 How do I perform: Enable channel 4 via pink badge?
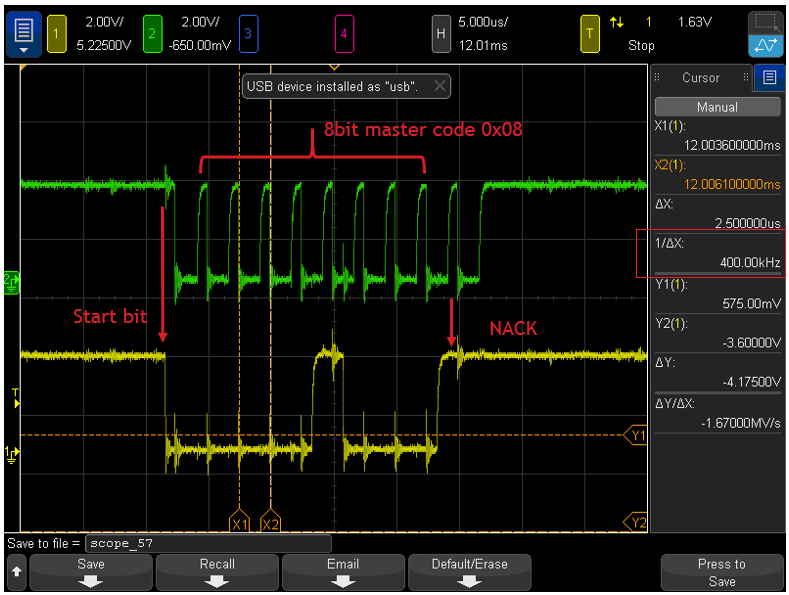pyautogui.click(x=343, y=35)
